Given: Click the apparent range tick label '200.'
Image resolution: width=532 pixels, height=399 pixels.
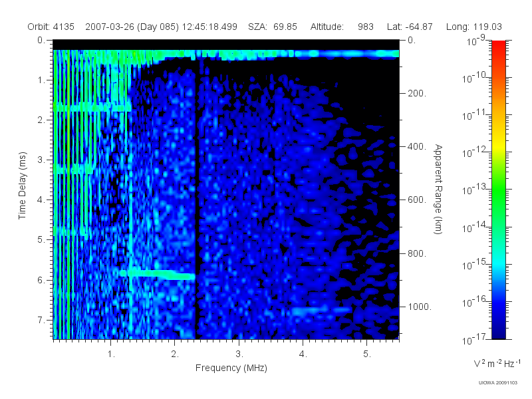Looking at the screenshot, I should click(x=417, y=93).
